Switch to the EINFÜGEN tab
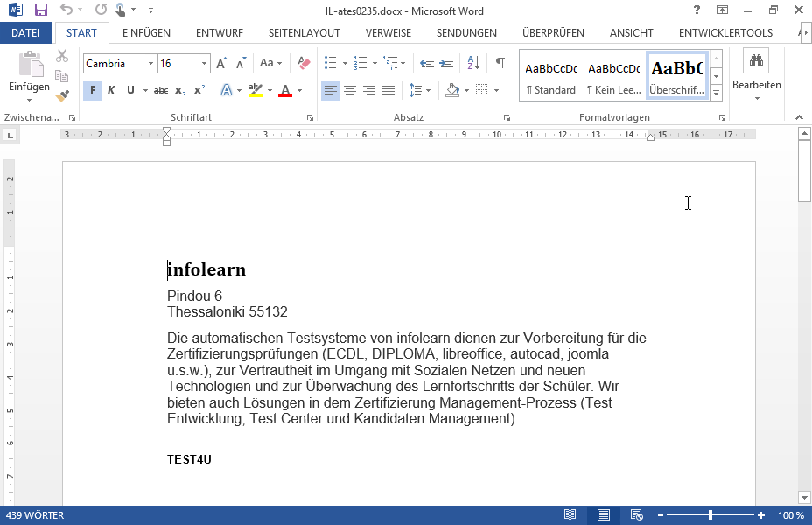Screen dimensions: 812x525 [x=146, y=33]
